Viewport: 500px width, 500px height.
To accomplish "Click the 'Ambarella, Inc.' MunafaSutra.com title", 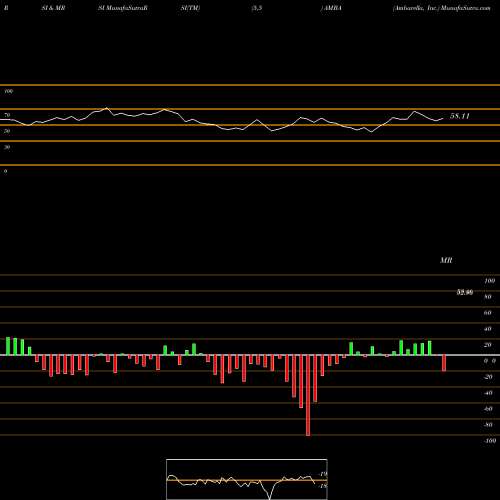I will point(442,8).
